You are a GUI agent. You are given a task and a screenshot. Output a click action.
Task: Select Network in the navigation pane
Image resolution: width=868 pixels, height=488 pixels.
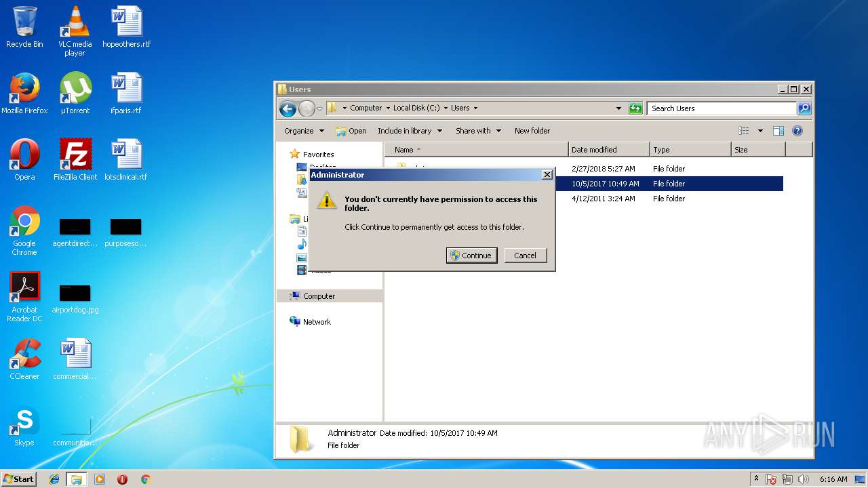pos(317,322)
